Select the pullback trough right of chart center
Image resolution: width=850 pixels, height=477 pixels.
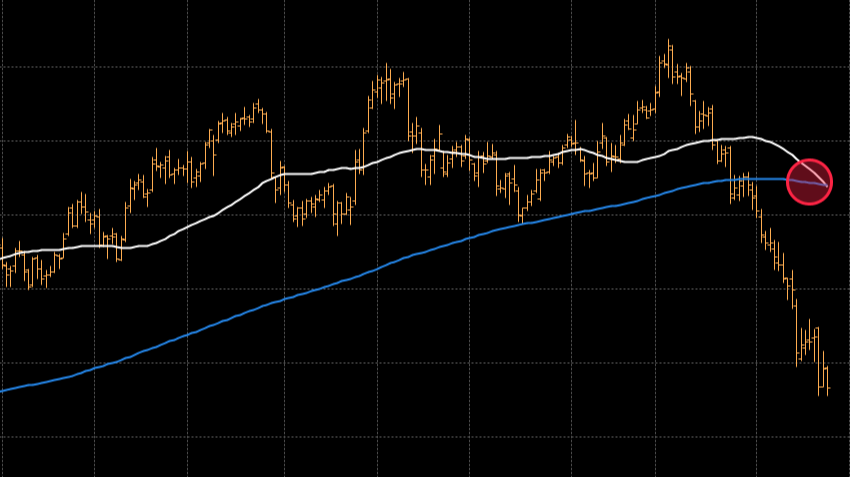[x=520, y=210]
